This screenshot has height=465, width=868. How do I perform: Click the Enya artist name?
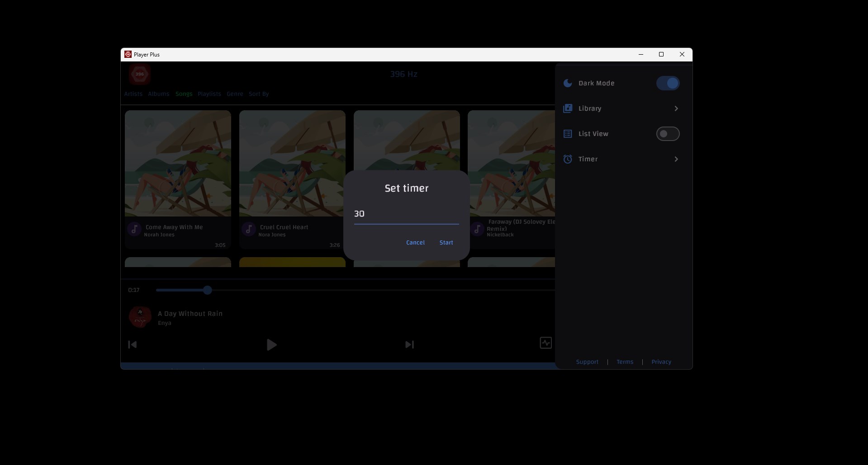165,323
